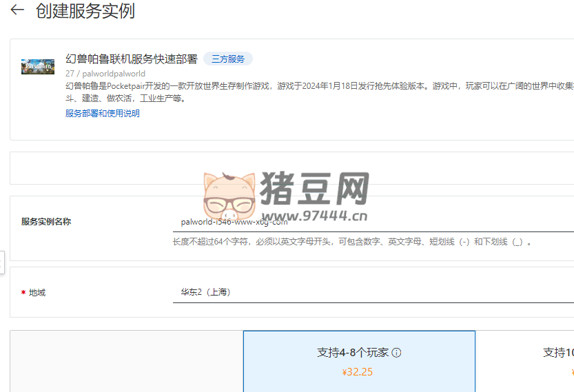The image size is (574, 392).
Task: Click the ¥32.25 price text
Action: click(357, 372)
